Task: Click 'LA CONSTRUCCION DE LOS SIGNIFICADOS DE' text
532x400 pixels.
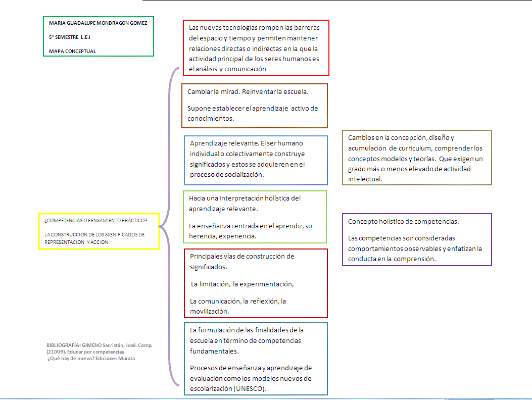Action: [94, 234]
